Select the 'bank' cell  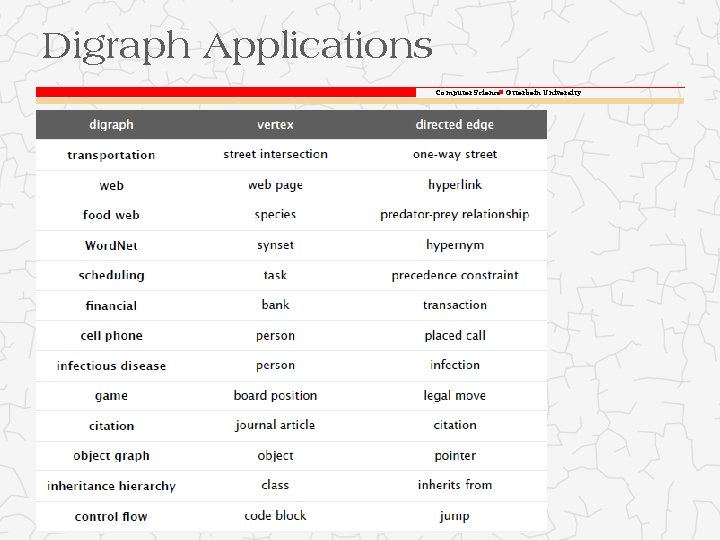275,305
